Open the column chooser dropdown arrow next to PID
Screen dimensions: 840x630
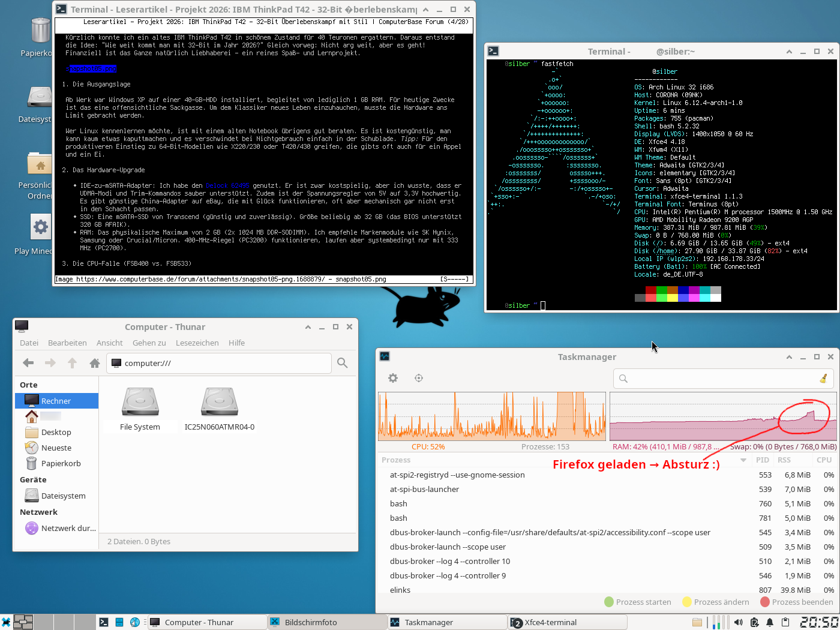tap(743, 460)
